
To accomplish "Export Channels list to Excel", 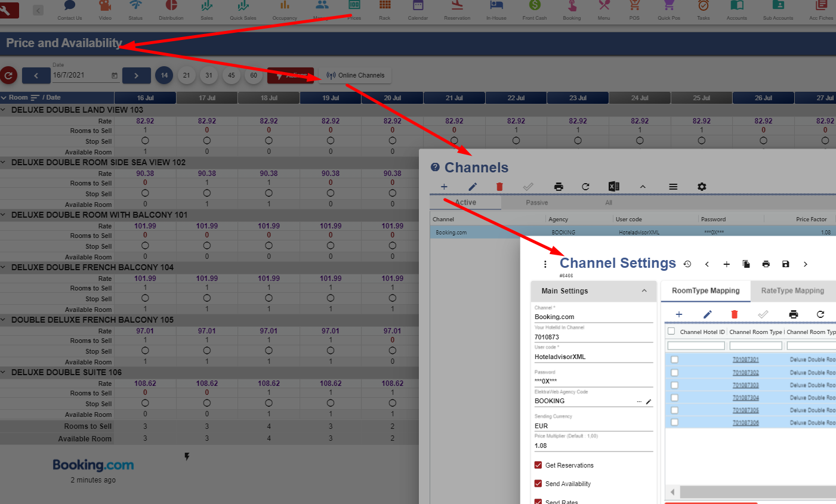I will click(x=613, y=187).
